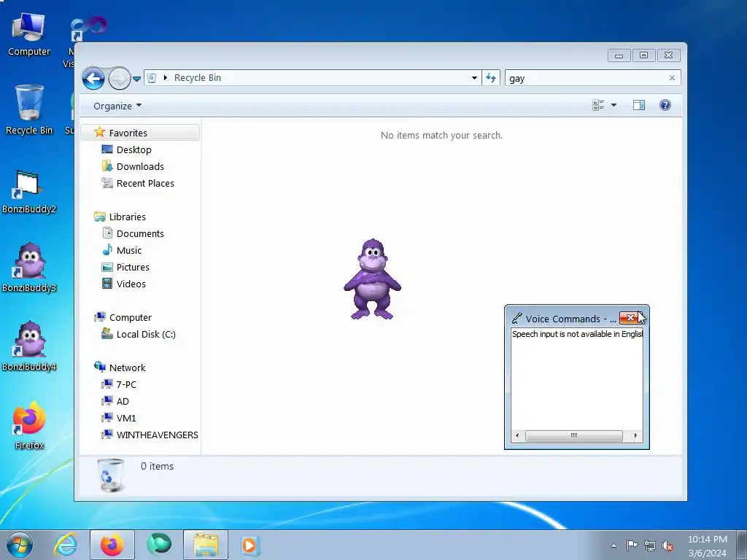The width and height of the screenshot is (747, 560).
Task: Launch Internet Explorer from taskbar
Action: click(65, 545)
